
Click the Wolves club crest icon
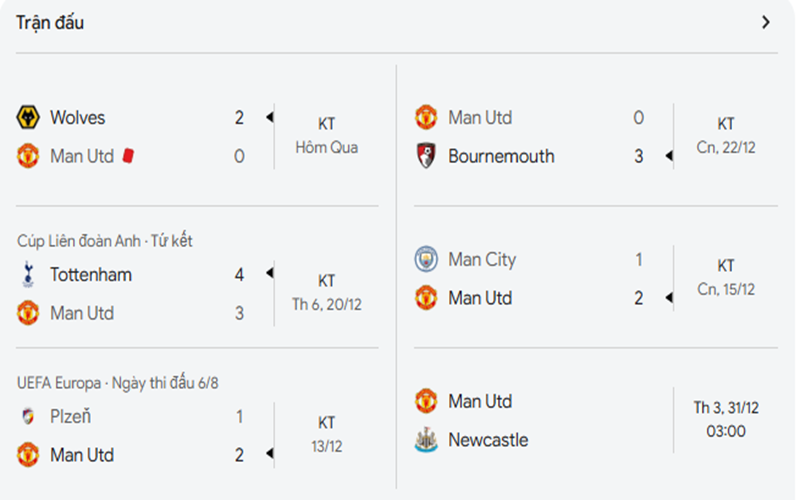28,118
